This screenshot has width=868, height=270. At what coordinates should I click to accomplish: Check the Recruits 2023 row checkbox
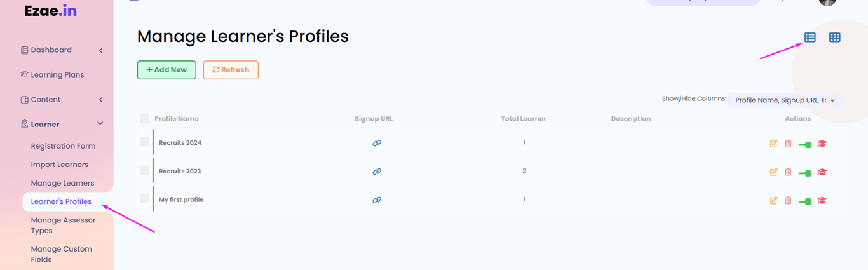(x=145, y=170)
